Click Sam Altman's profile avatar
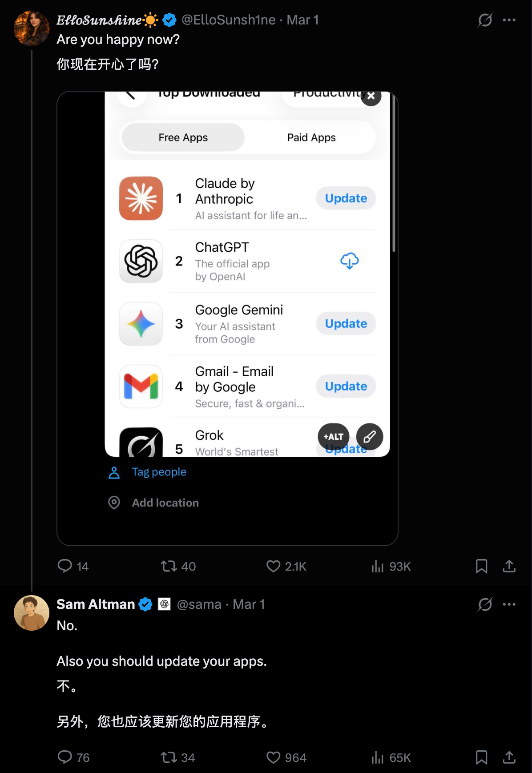The width and height of the screenshot is (532, 773). pos(32,613)
